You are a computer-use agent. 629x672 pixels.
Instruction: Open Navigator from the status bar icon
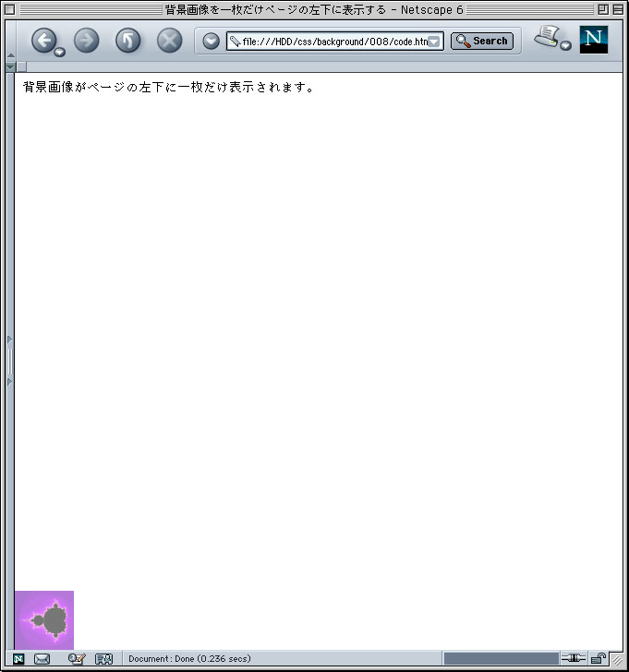pyautogui.click(x=18, y=659)
